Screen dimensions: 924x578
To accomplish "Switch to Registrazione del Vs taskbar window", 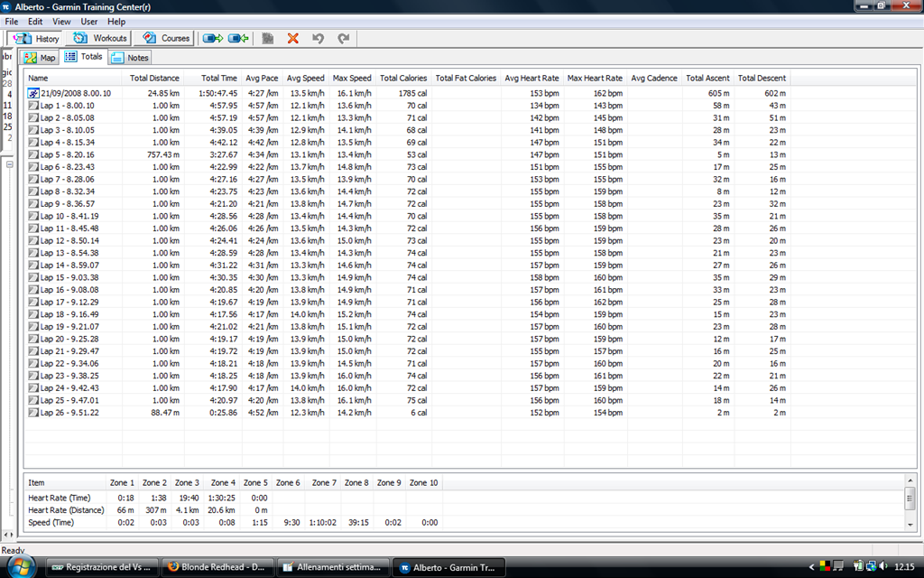I will pyautogui.click(x=102, y=567).
